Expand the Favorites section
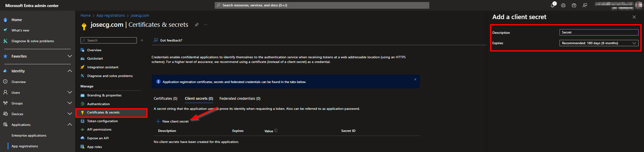 [x=70, y=56]
